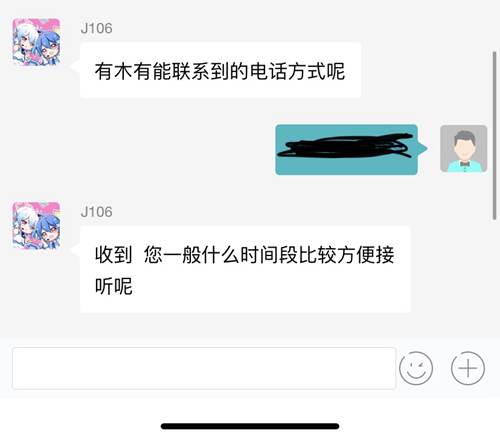The width and height of the screenshot is (500, 439).
Task: Tap 电话方式呢 text in the first bubble
Action: (297, 71)
